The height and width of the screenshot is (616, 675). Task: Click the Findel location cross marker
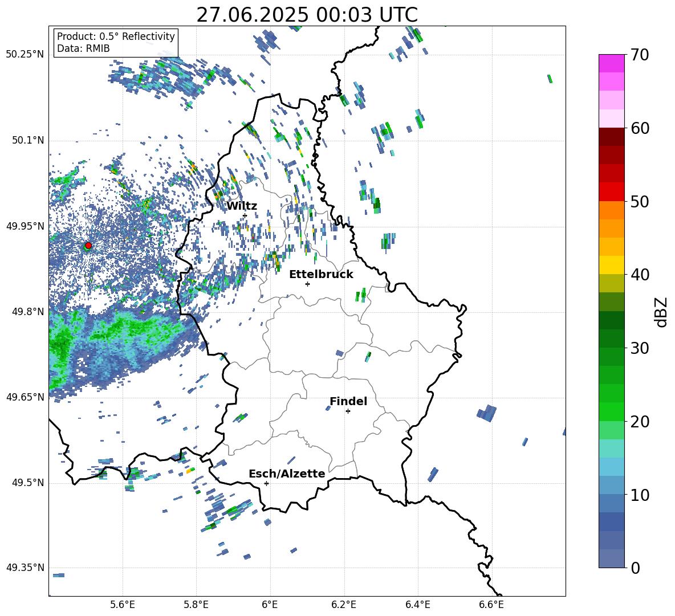click(348, 411)
